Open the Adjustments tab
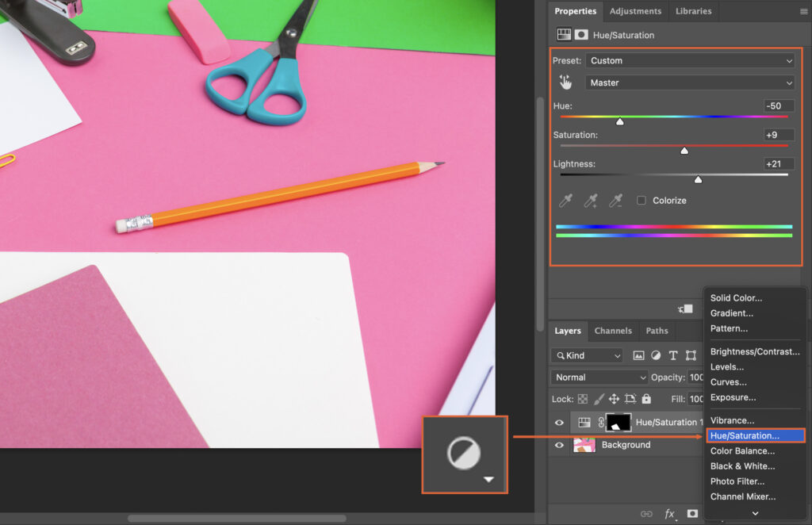The image size is (812, 525). click(x=635, y=11)
